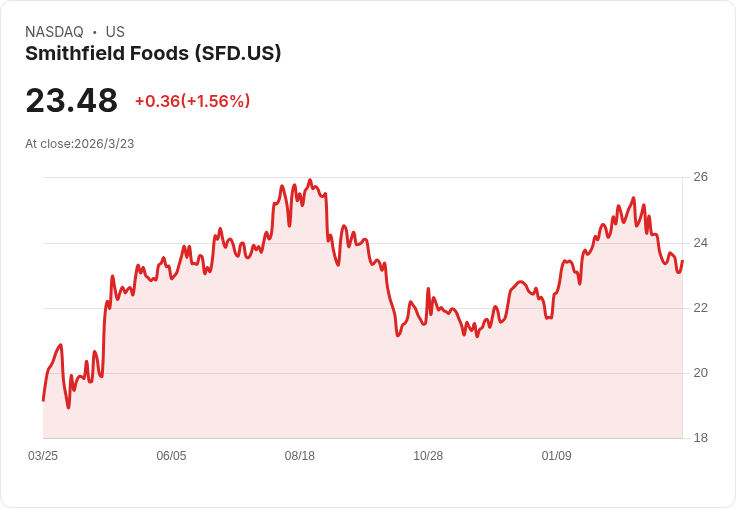Click the 26 price axis label
The width and height of the screenshot is (736, 508).
(700, 177)
